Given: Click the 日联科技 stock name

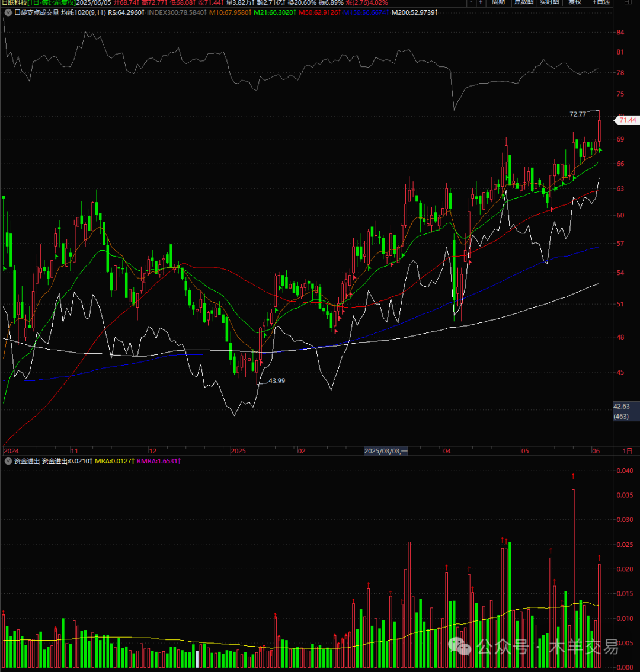Looking at the screenshot, I should click(14, 3).
